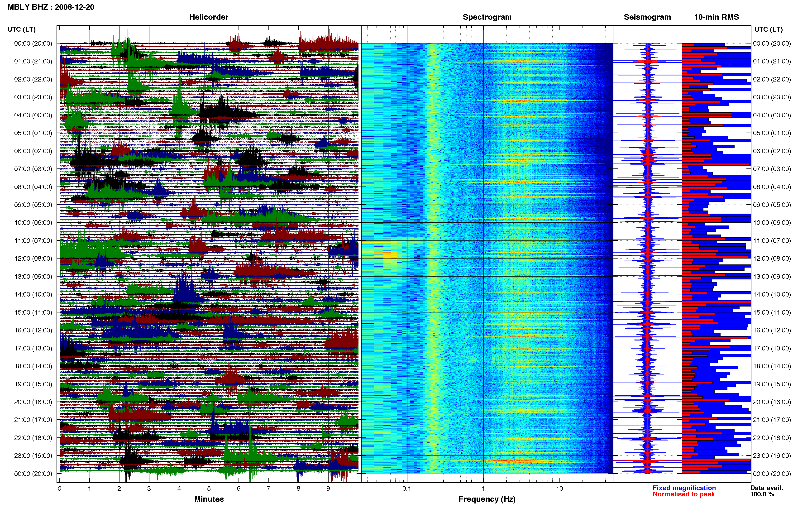Click the left '18:00 (14:00)' time label
The image size is (812, 508).
click(x=33, y=366)
